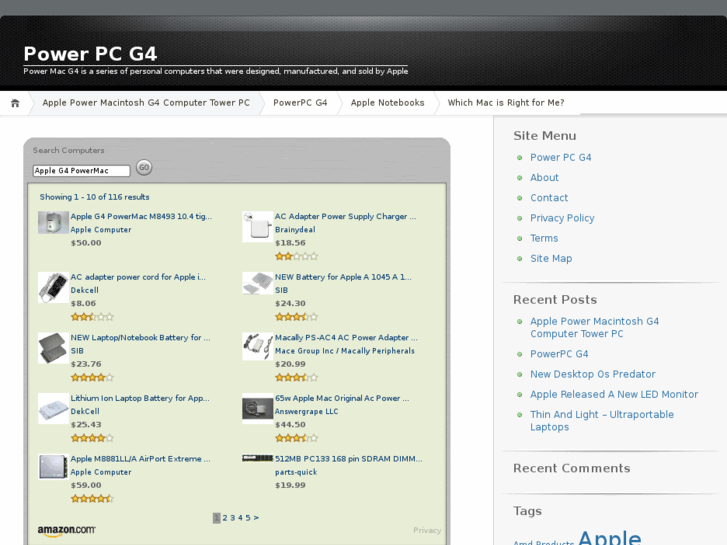The width and height of the screenshot is (727, 545).
Task: Open Apple M8881LL/A AirPort Extreme link
Action: (140, 459)
